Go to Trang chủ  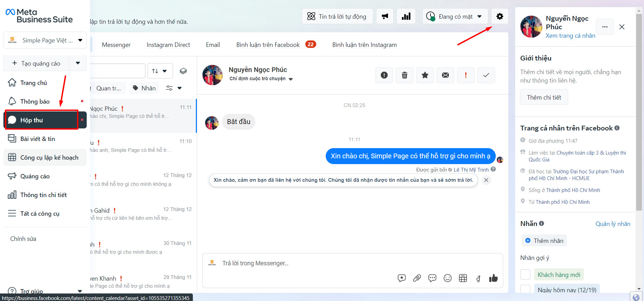[45, 83]
